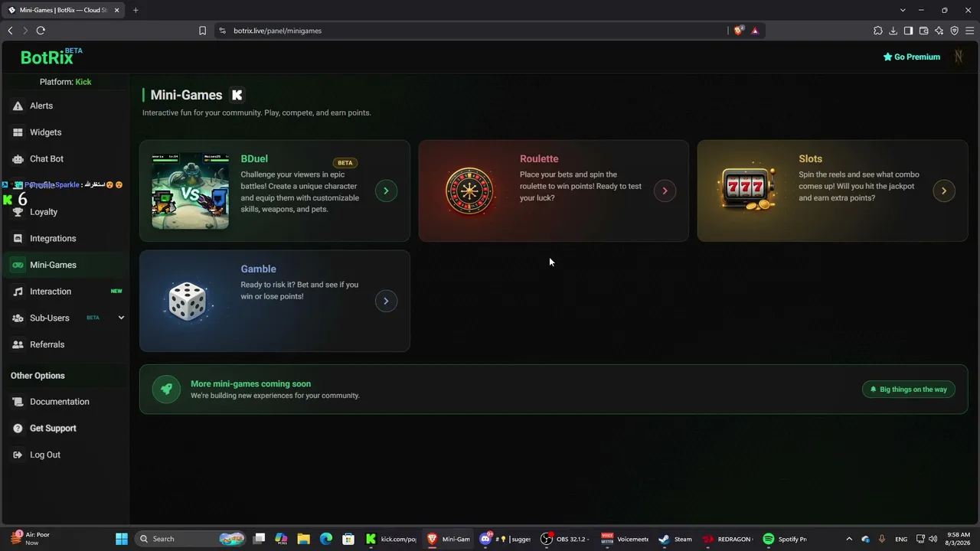
Task: Close the Mini-Games browser tab
Action: coord(116,10)
